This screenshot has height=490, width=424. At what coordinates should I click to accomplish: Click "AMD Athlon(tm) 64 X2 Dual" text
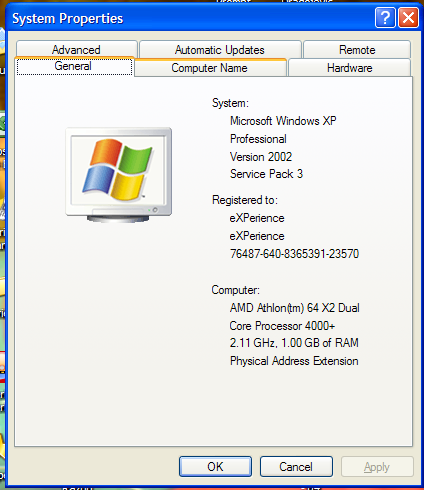click(295, 308)
